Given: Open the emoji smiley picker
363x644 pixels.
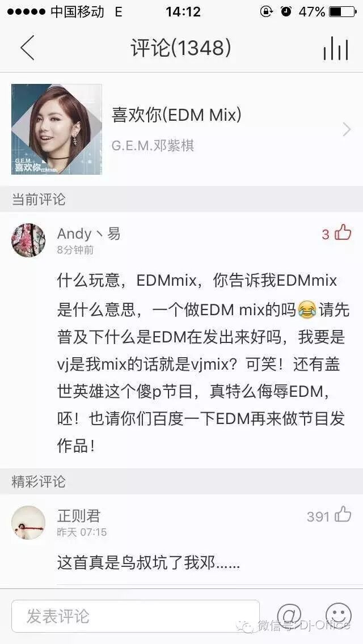Looking at the screenshot, I should [339, 616].
